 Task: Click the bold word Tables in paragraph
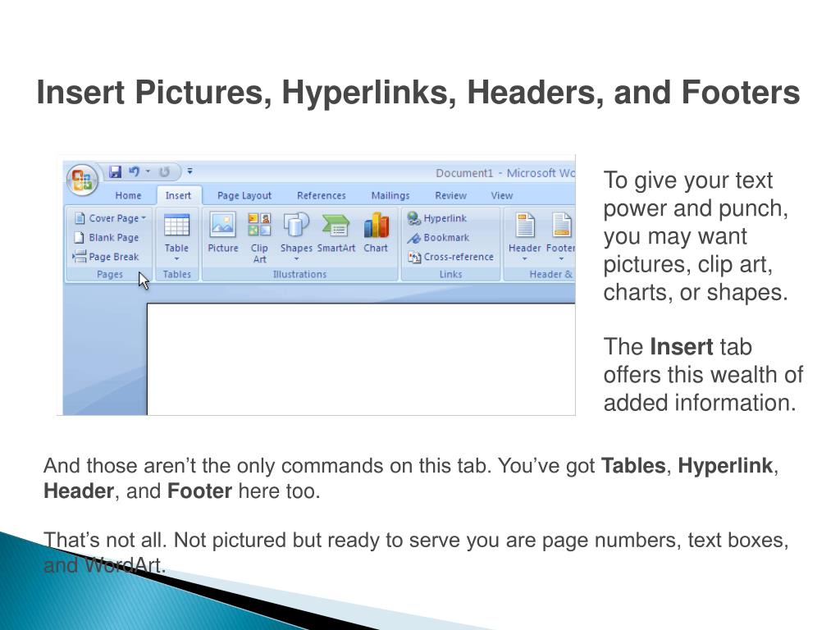pyautogui.click(x=633, y=466)
